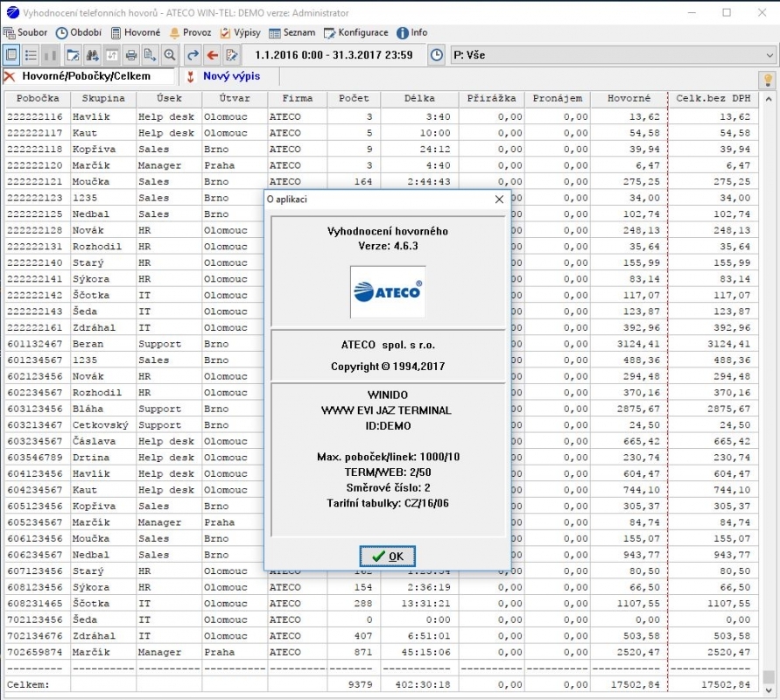Viewport: 780px width, 700px height.
Task: Open the Info menu
Action: (412, 33)
